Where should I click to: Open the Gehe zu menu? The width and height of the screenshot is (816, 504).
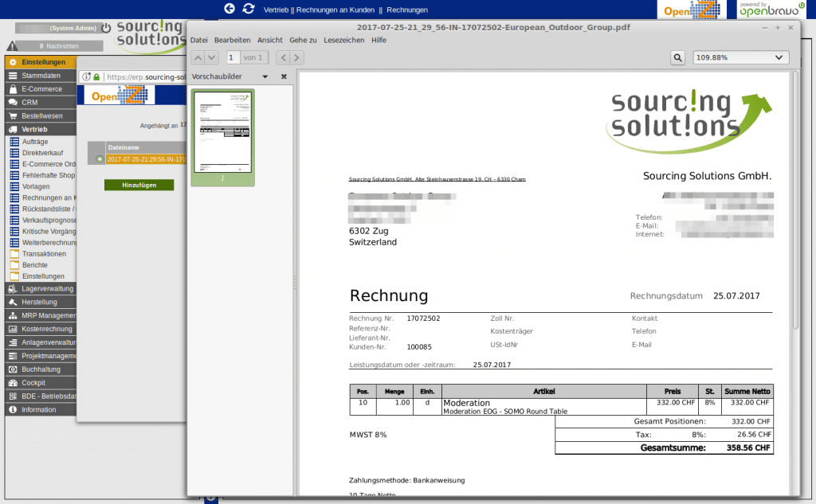(303, 40)
